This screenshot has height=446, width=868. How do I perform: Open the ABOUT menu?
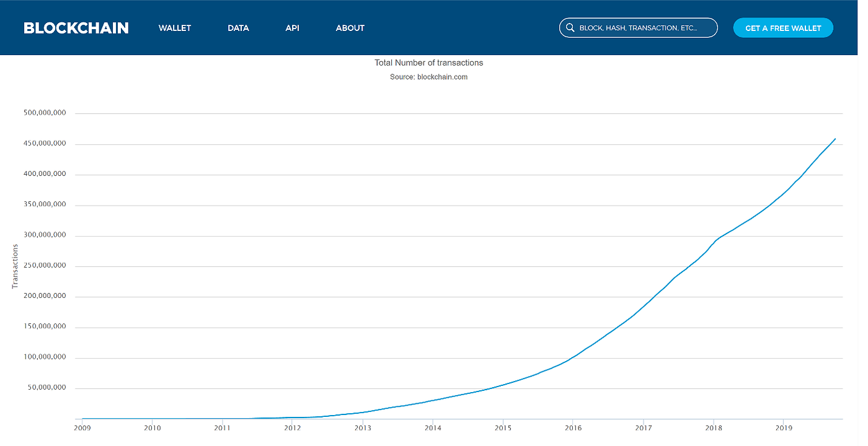tap(350, 28)
